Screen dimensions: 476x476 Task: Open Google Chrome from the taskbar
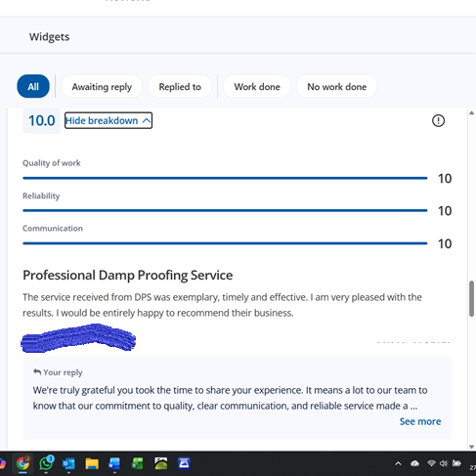pyautogui.click(x=22, y=463)
